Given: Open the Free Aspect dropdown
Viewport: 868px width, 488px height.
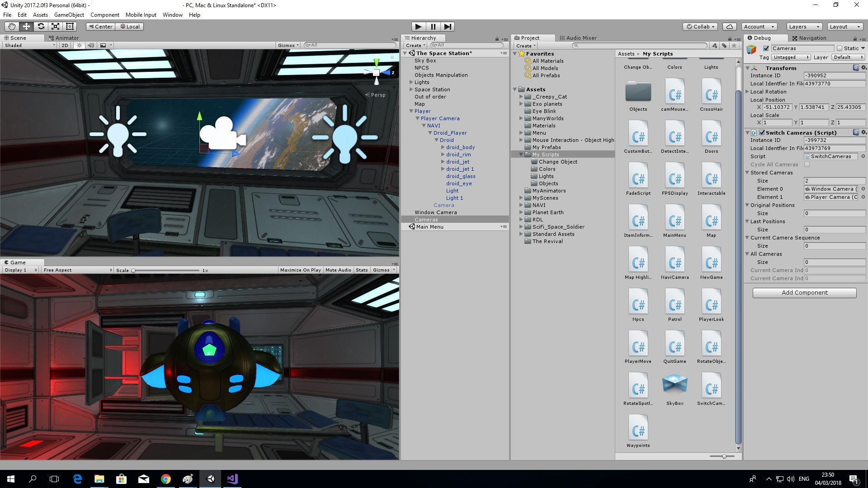Looking at the screenshot, I should click(77, 270).
